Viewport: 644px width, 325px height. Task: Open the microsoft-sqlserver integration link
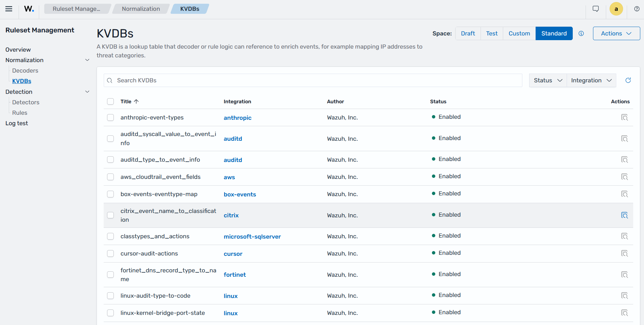[252, 237]
